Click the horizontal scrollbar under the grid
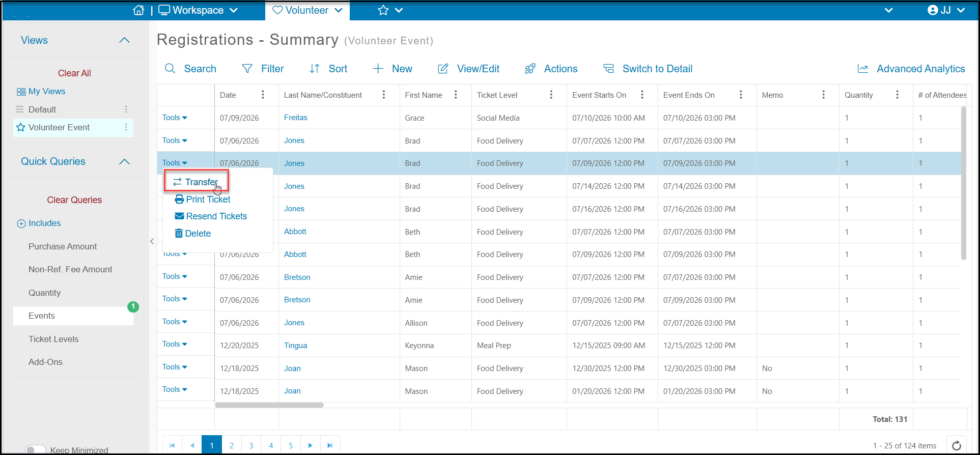The height and width of the screenshot is (455, 980). [x=269, y=405]
